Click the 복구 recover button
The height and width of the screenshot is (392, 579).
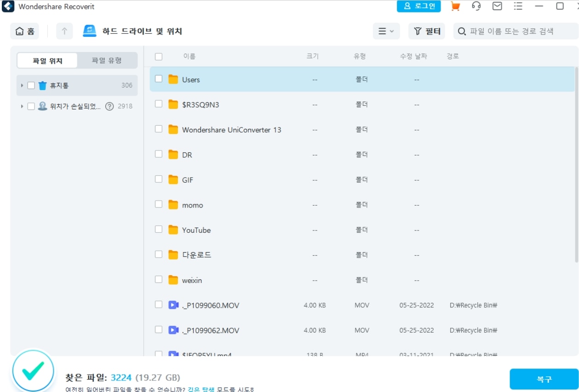544,380
